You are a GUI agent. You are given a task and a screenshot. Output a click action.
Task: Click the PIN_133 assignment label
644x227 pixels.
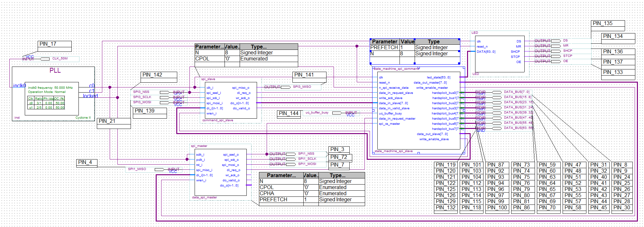tap(613, 72)
